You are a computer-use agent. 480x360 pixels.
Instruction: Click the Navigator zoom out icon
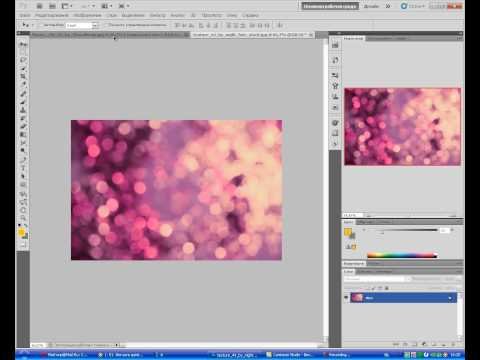coord(369,216)
